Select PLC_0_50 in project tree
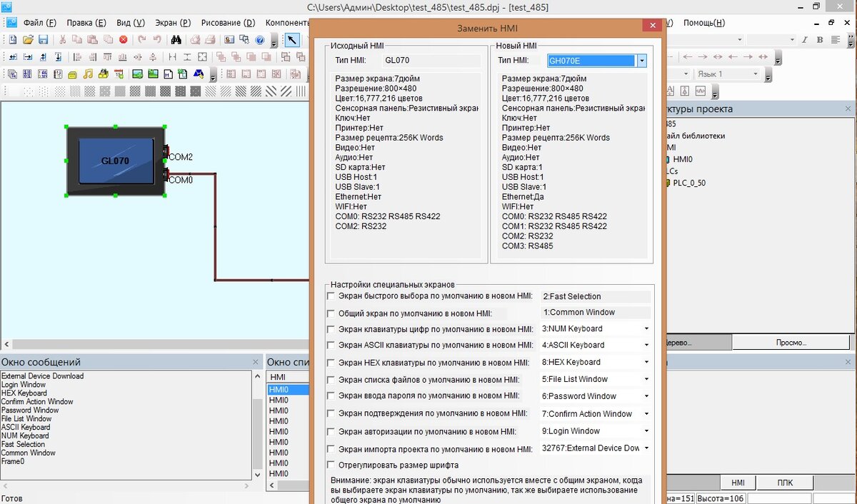This screenshot has height=504, width=857. coord(688,183)
